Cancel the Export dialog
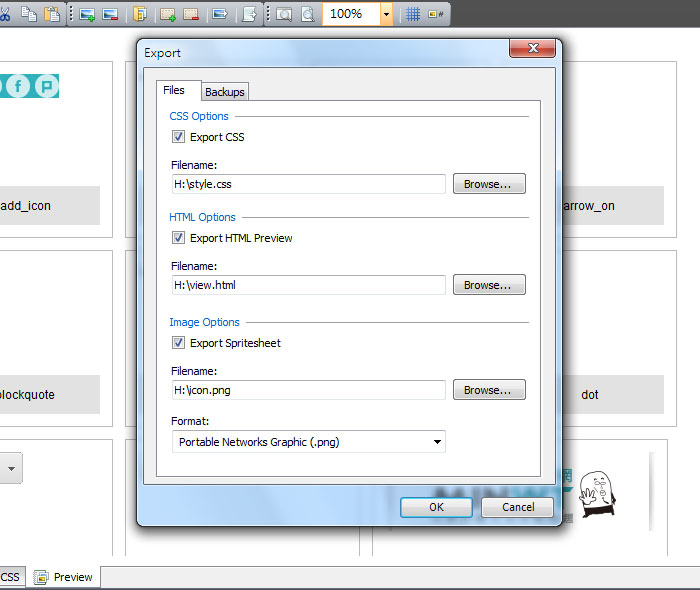700x590 pixels. 518,507
